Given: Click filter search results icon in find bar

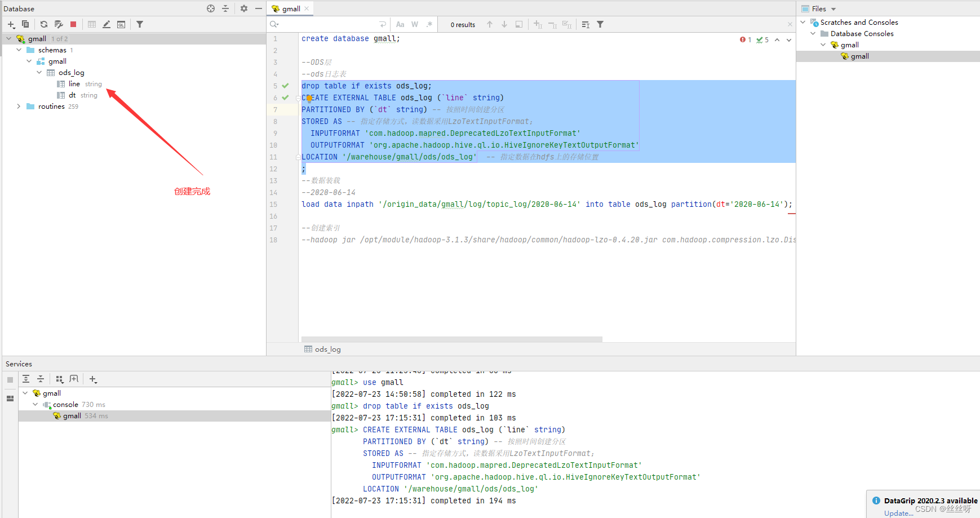Looking at the screenshot, I should [600, 24].
